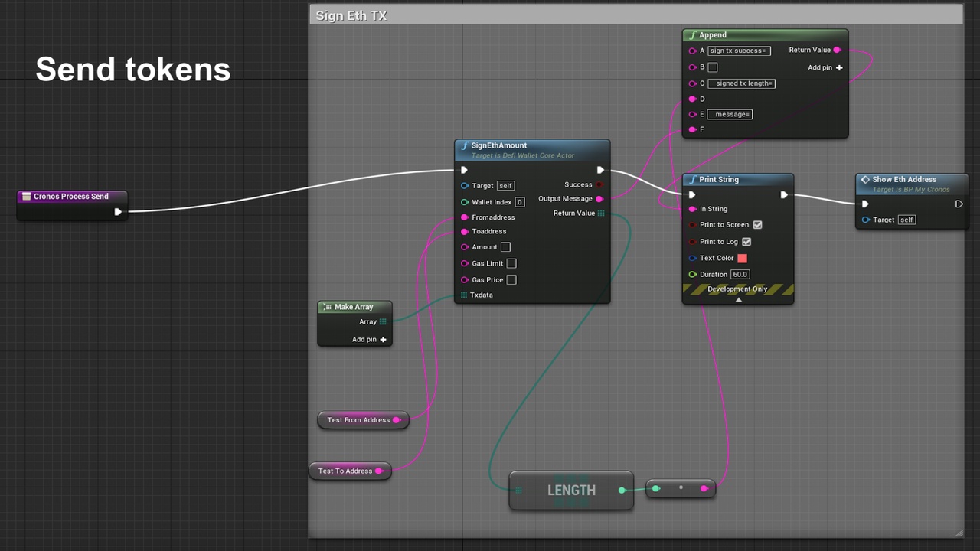
Task: Edit the Amount value field
Action: click(505, 247)
